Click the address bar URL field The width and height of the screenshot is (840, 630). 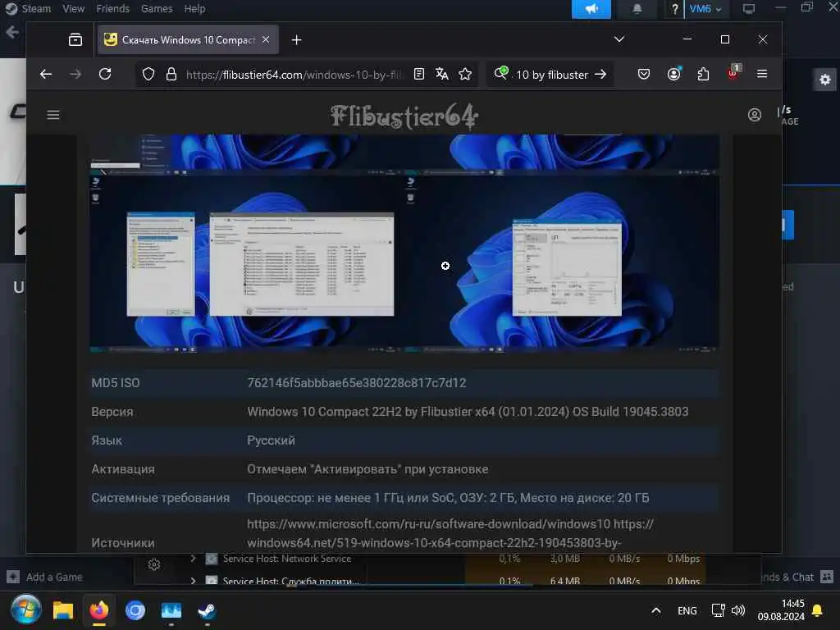[294, 75]
